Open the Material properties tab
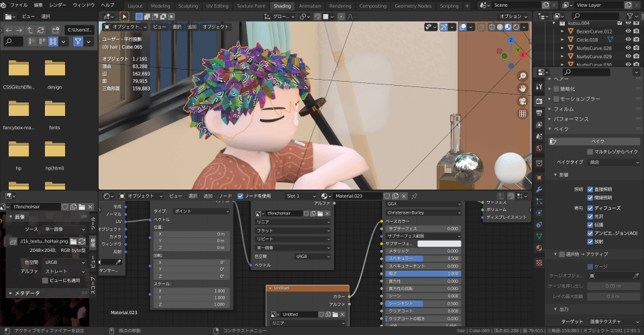Screen dimensions: 644x335 (x=539, y=248)
